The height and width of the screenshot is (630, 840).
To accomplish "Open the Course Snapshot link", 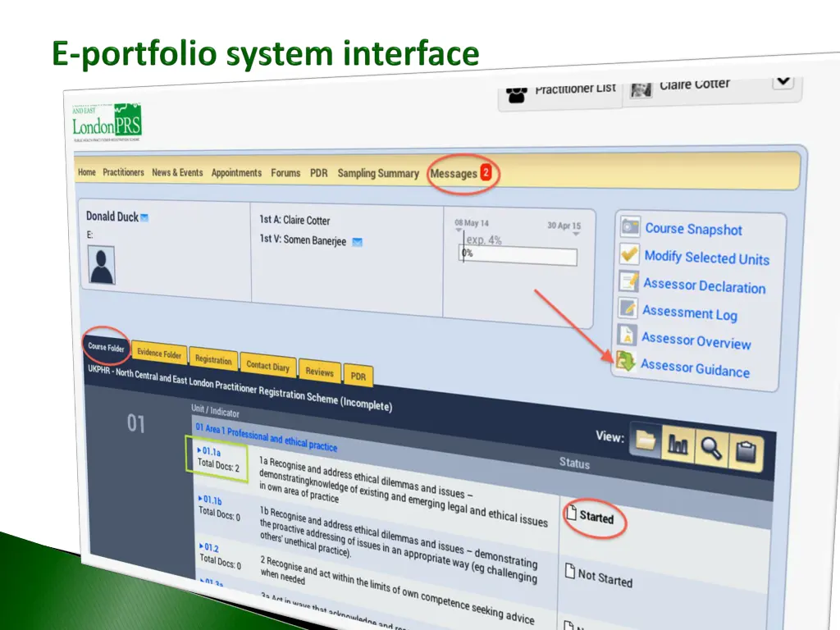I will (693, 230).
